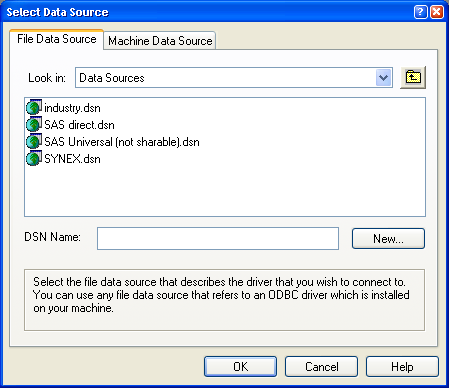Select SAS direct.dsn in the list
Screen dimensions: 449x388
(x=79, y=125)
